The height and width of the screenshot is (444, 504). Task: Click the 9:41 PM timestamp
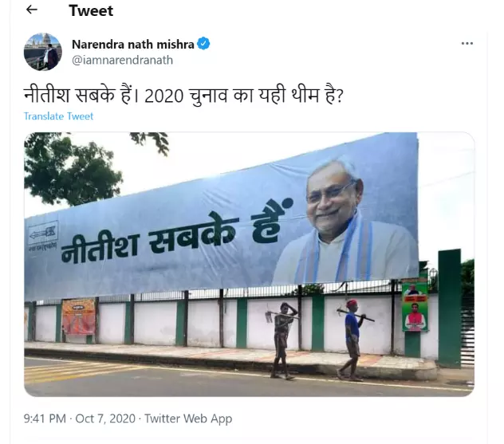pyautogui.click(x=45, y=418)
